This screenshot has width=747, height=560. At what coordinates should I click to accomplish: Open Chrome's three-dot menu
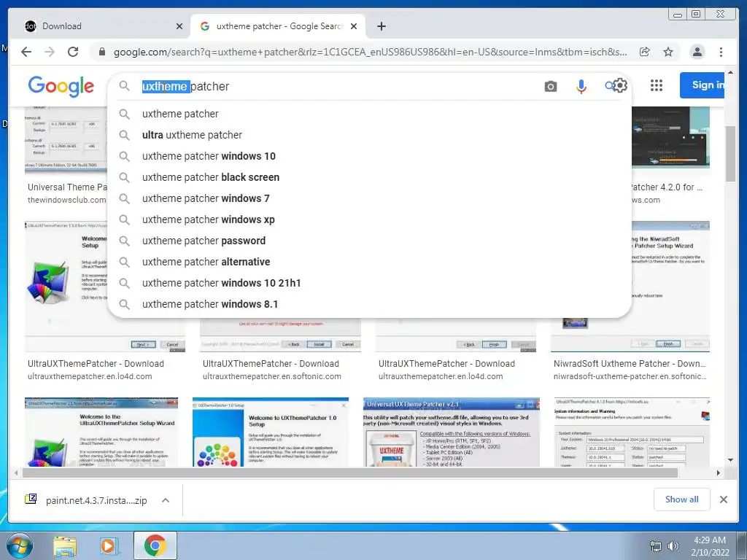pyautogui.click(x=721, y=52)
